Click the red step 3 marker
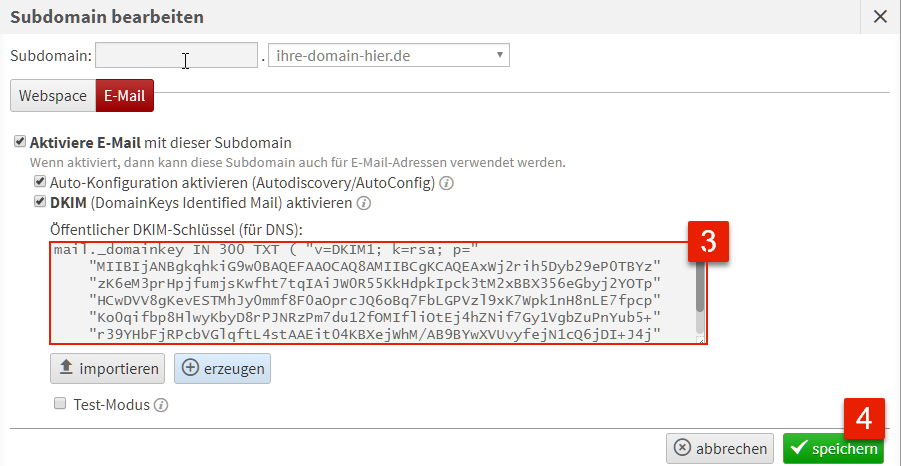Image resolution: width=901 pixels, height=466 pixels. [x=707, y=240]
